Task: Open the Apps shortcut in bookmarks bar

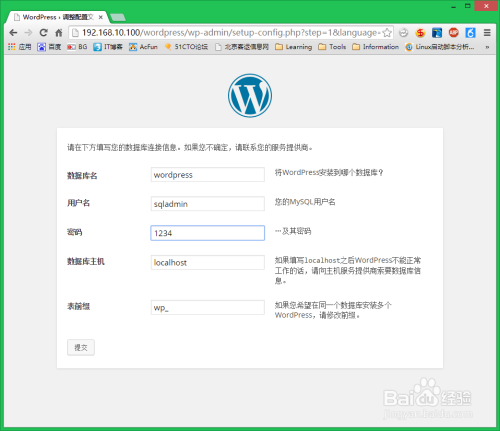Action: click(x=20, y=47)
